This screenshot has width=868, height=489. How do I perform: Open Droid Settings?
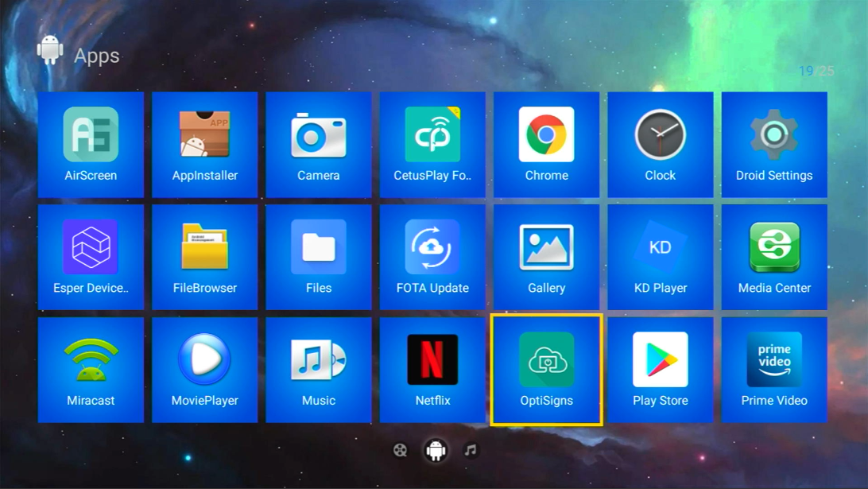pos(774,145)
